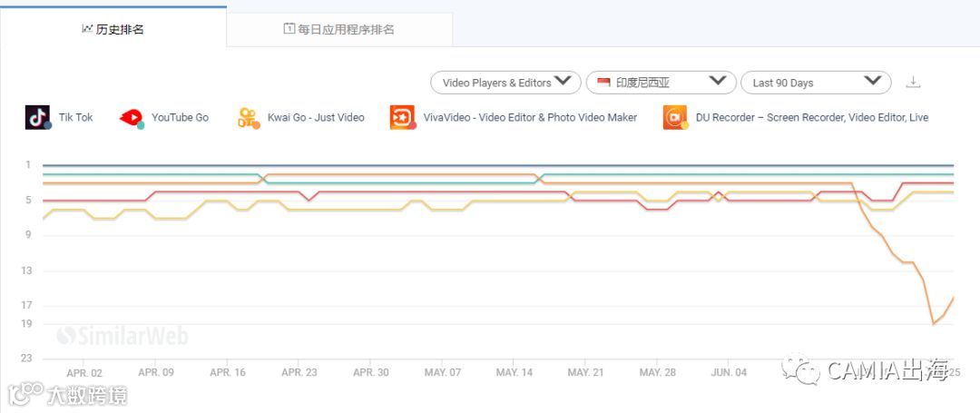Toggle the VivaVideo - Video Editor legend label
Screen dimensions: 980x413
pos(530,117)
